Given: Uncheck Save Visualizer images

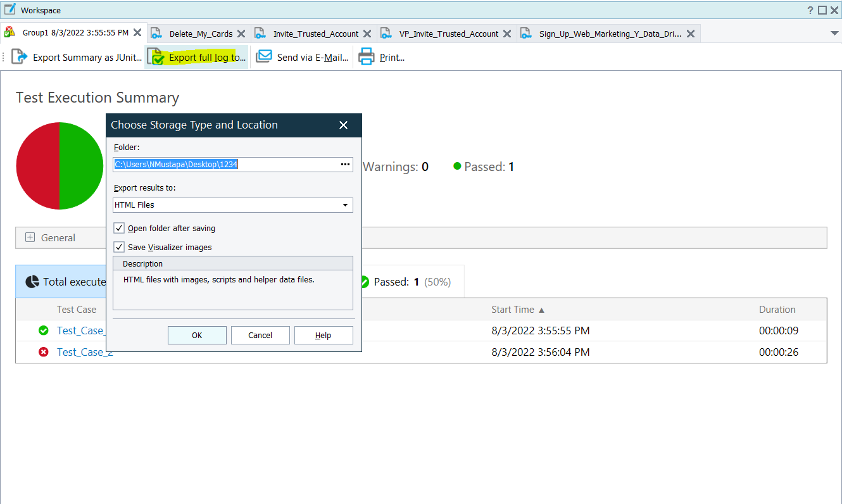Looking at the screenshot, I should click(119, 247).
